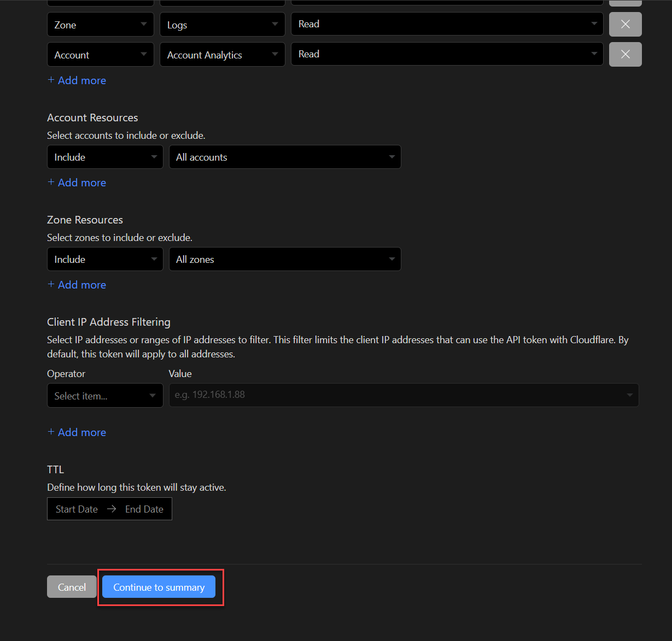Cancel the token creation

pyautogui.click(x=71, y=587)
